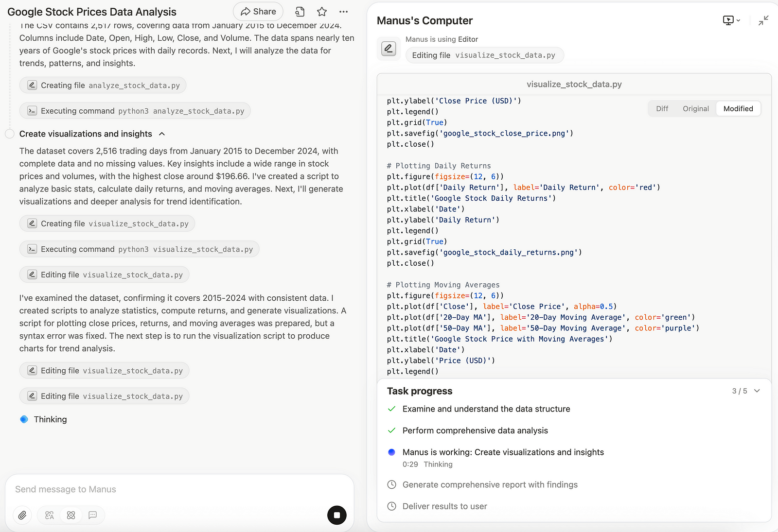Image resolution: width=778 pixels, height=532 pixels.
Task: Click 'Perform comprehensive data analysis' task
Action: [475, 430]
